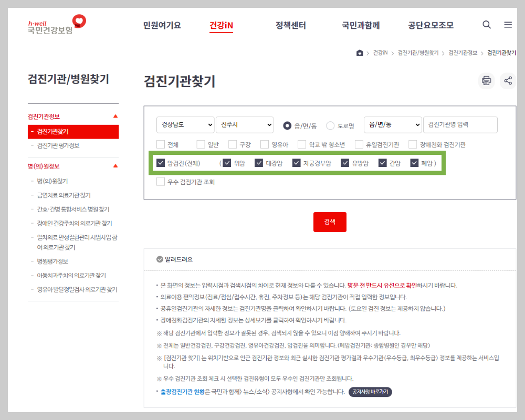
Task: Collapse the 검진기관정보 sidebar section
Action: [115, 116]
